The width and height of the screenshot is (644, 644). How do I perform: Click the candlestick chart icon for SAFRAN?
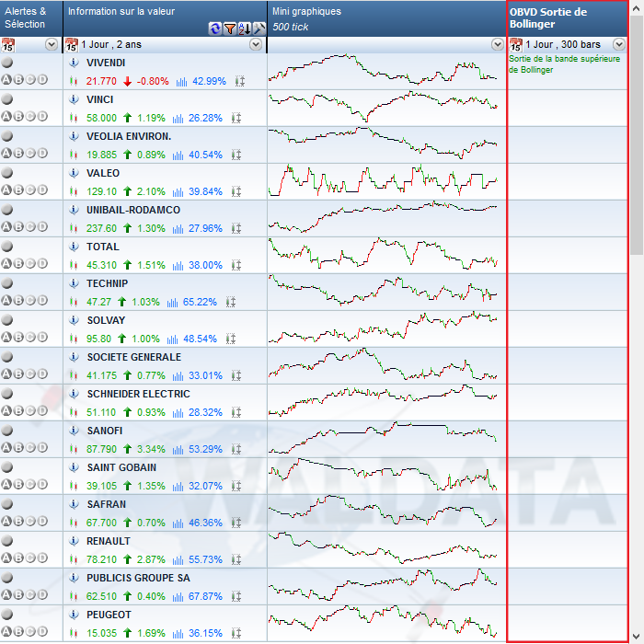click(74, 523)
